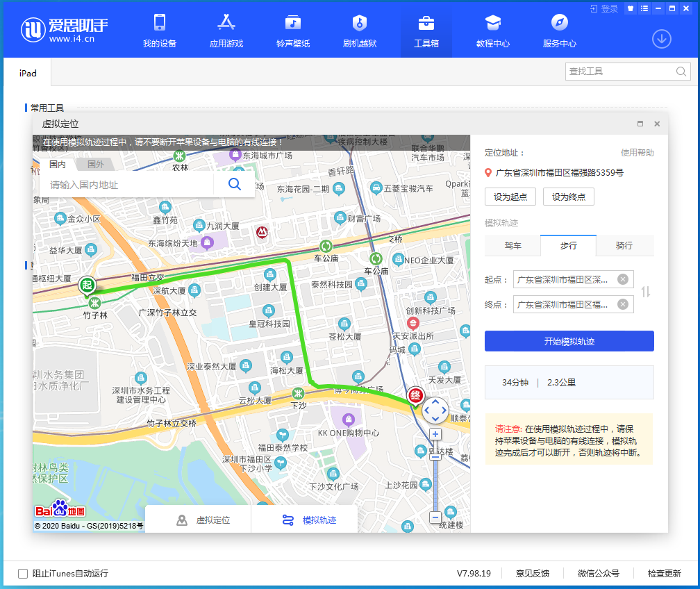Open 教程中心 tutorial center
This screenshot has height=589, width=700.
pyautogui.click(x=493, y=31)
